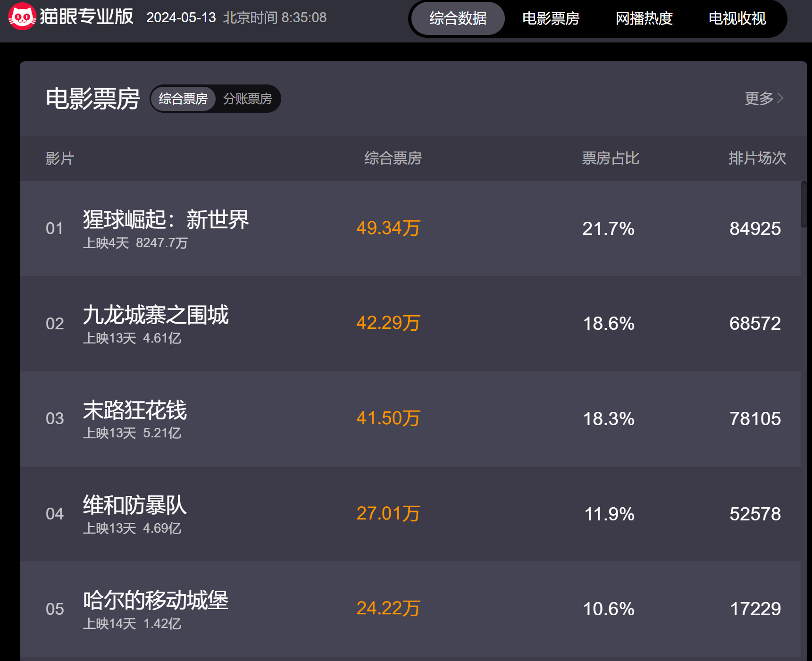Click the 更多 link
The height and width of the screenshot is (661, 812).
coord(759,98)
